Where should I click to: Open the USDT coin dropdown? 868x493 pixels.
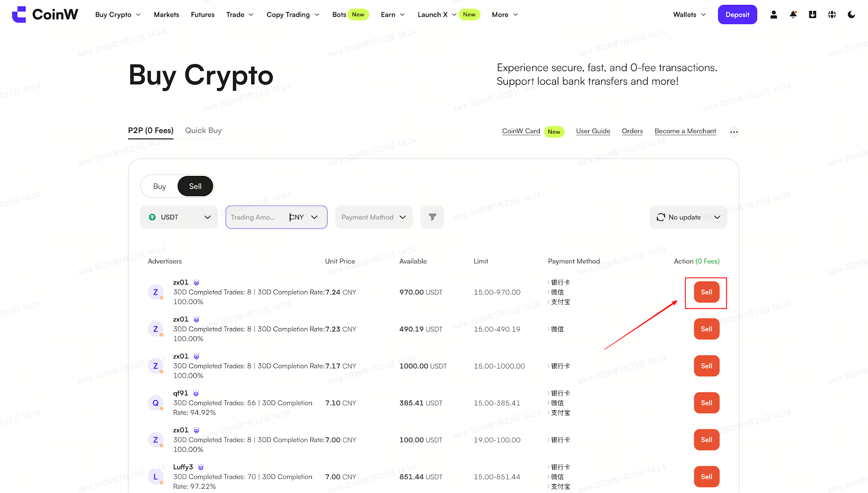179,217
